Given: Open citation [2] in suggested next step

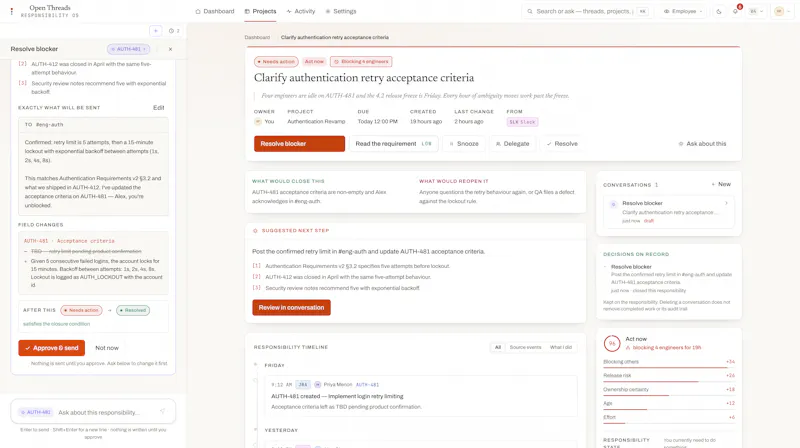Looking at the screenshot, I should 257,277.
